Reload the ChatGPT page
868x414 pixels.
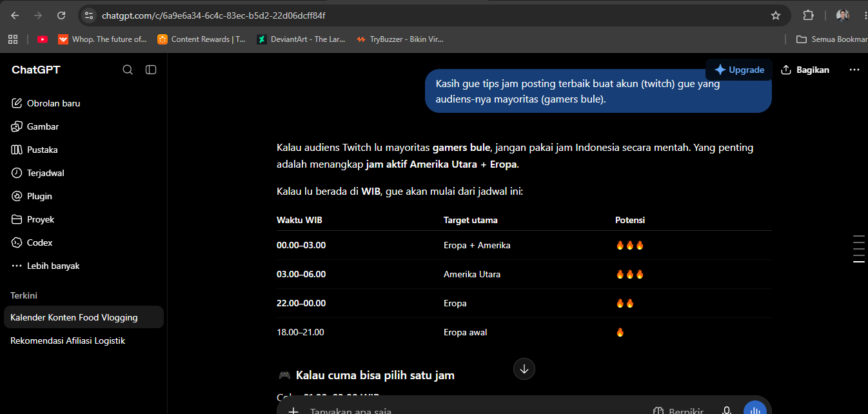click(61, 15)
